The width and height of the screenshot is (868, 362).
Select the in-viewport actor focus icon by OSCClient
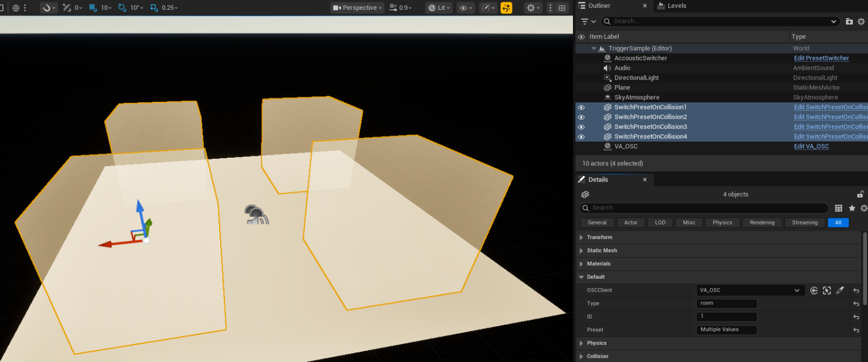coord(827,291)
